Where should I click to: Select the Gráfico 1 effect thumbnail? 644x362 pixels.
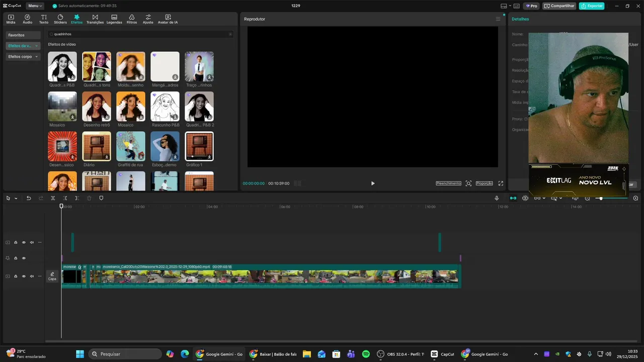tap(199, 146)
